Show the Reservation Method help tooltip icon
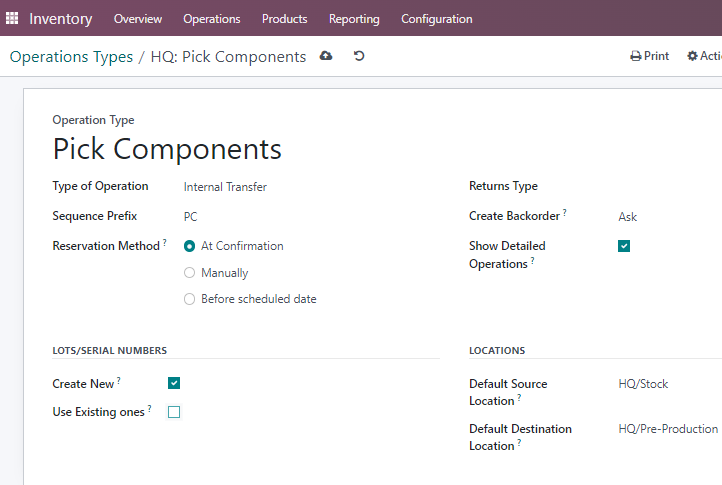The height and width of the screenshot is (485, 722). pos(164,242)
